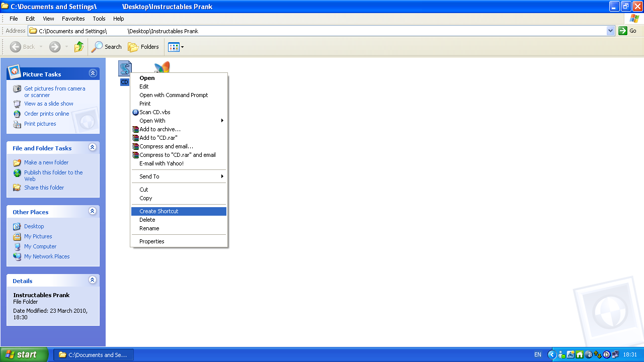
Task: Open the Windows Messenger tray icon
Action: 562,354
